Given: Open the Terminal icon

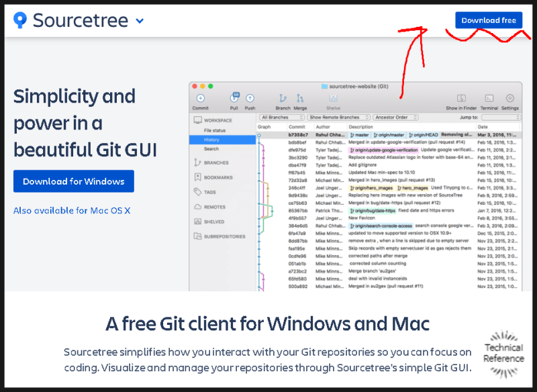Looking at the screenshot, I should click(x=488, y=97).
